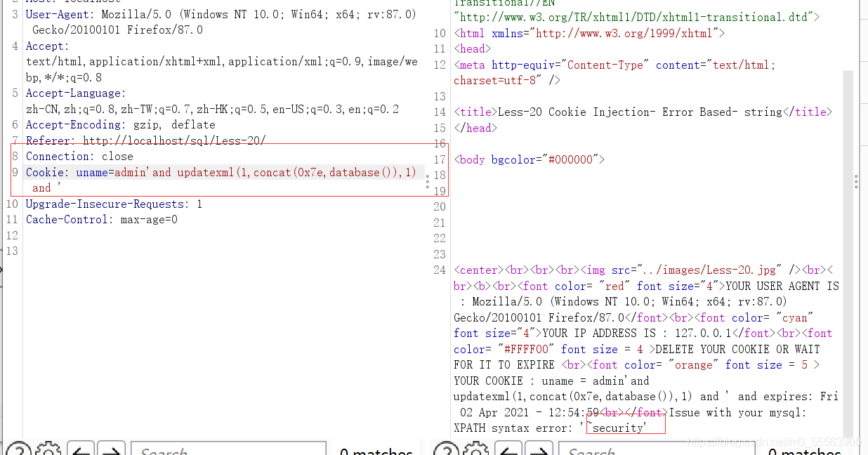This screenshot has width=868, height=455.
Task: Click the response panel vertical scrollbar
Action: click(x=848, y=253)
